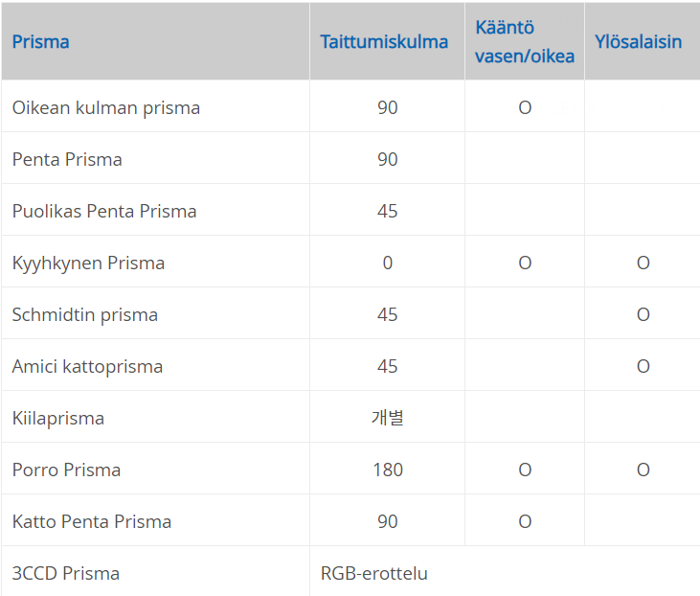
Task: Click the Ylösalaisin column header
Action: click(638, 41)
